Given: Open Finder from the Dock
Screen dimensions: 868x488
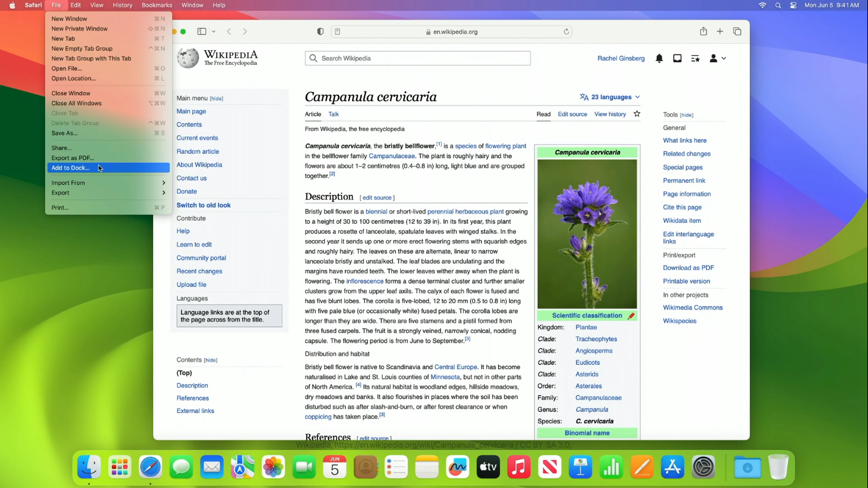Looking at the screenshot, I should pyautogui.click(x=89, y=468).
